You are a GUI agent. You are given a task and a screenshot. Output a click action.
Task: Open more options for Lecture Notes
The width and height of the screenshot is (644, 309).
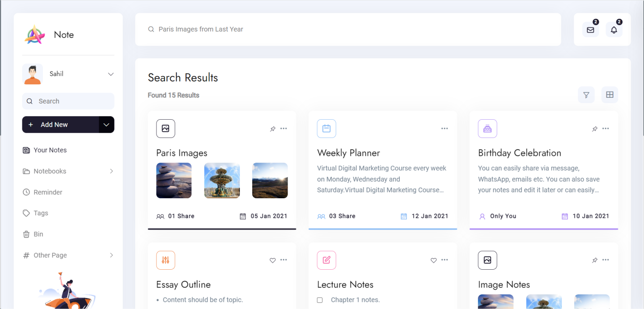point(445,260)
